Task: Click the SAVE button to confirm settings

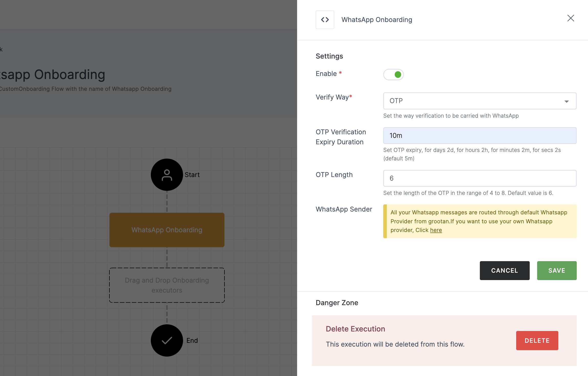Action: [557, 270]
